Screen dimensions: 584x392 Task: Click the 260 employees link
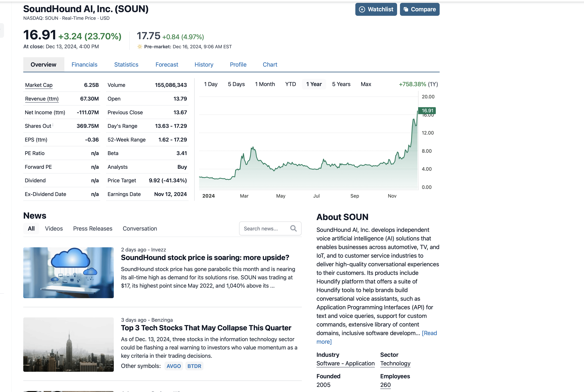[x=385, y=385]
